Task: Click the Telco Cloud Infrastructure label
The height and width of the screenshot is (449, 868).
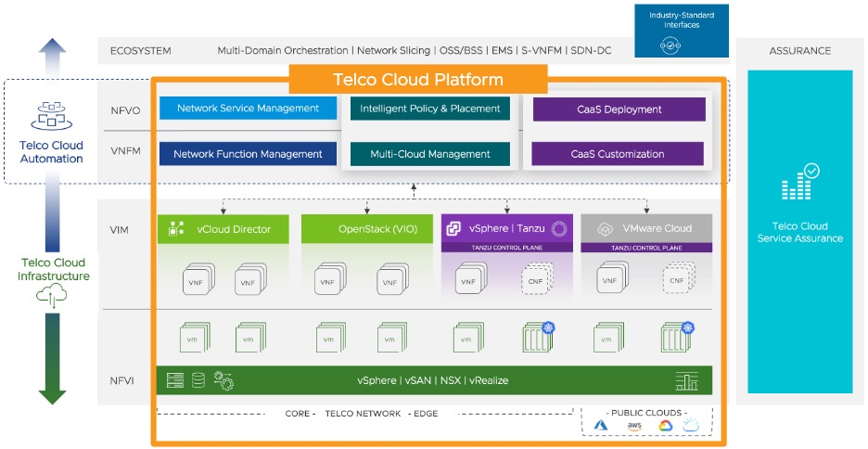Action: point(53,269)
